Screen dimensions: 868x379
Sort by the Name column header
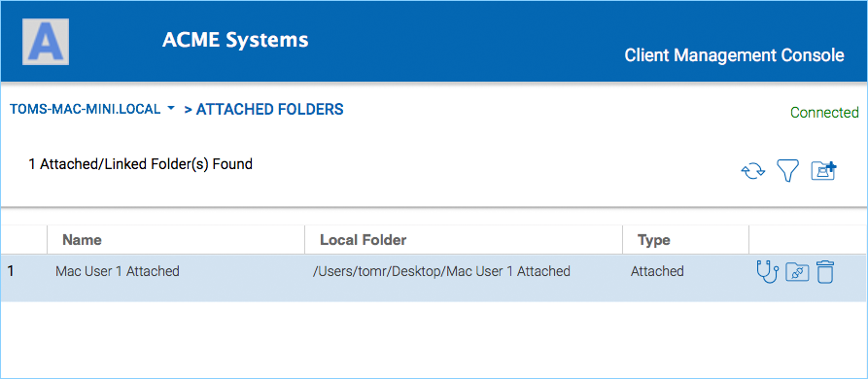[x=82, y=240]
